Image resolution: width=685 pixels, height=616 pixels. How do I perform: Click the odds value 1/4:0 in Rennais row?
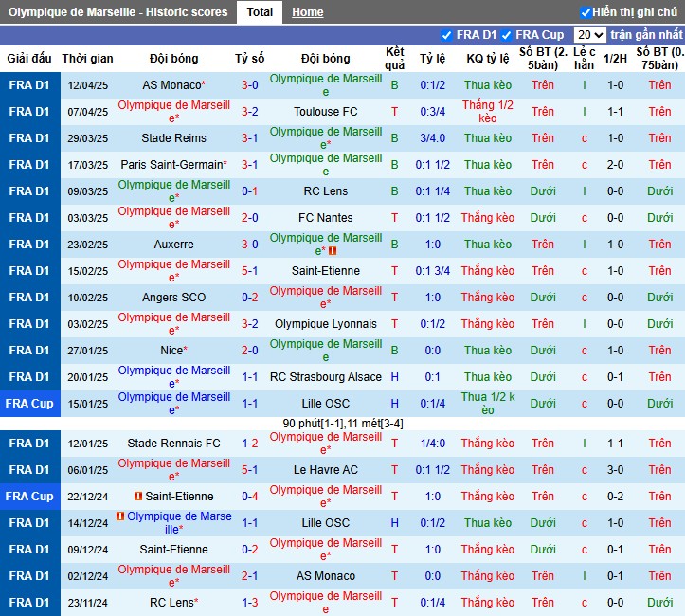432,444
